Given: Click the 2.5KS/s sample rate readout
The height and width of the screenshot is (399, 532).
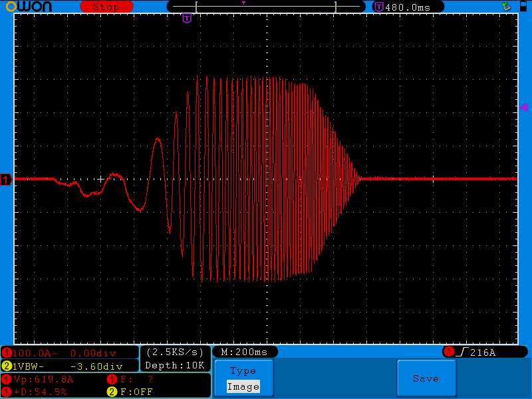Looking at the screenshot, I should 175,352.
